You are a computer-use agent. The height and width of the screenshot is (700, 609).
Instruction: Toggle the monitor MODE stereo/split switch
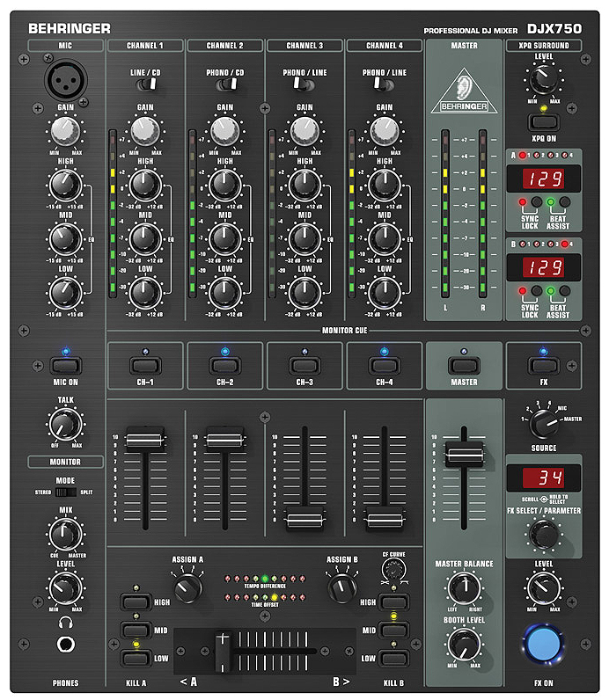coord(66,492)
